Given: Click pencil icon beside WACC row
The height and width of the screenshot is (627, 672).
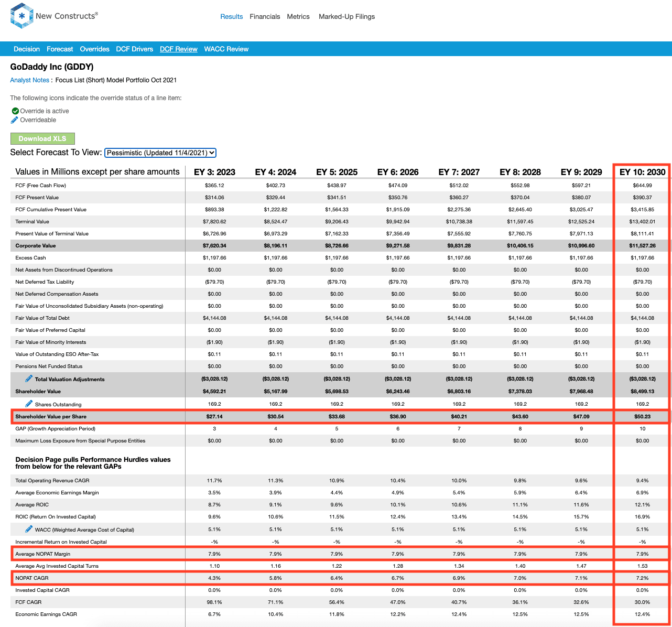Looking at the screenshot, I should coord(29,529).
